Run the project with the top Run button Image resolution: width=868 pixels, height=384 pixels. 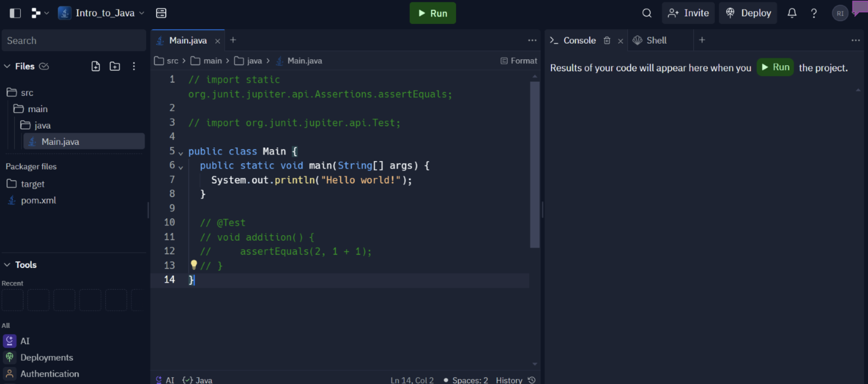[x=433, y=13]
